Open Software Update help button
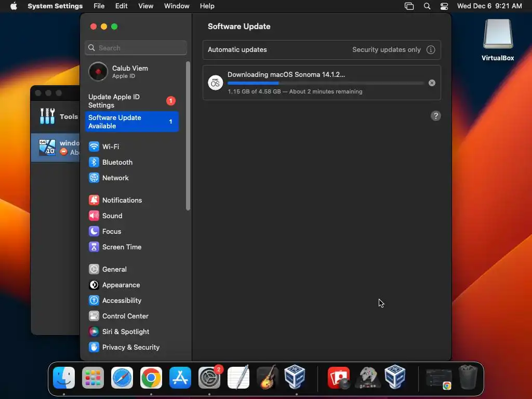 point(436,116)
